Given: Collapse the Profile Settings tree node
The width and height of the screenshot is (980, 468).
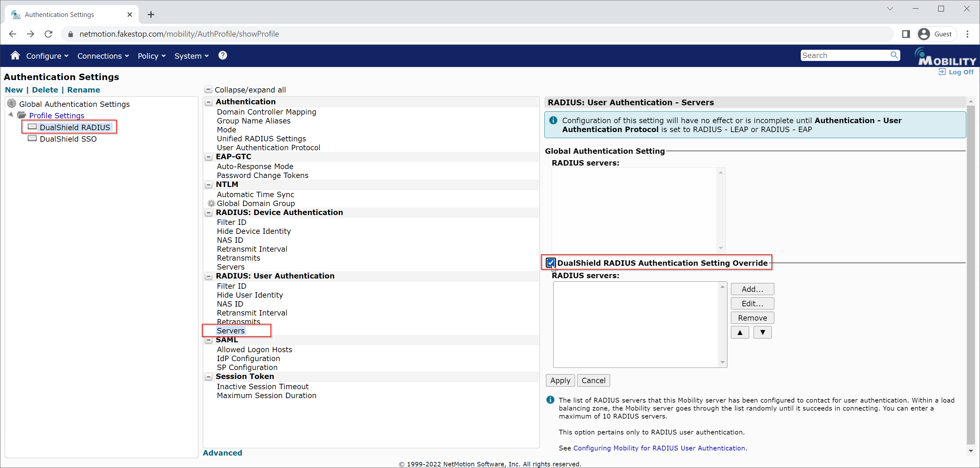Looking at the screenshot, I should coord(11,115).
